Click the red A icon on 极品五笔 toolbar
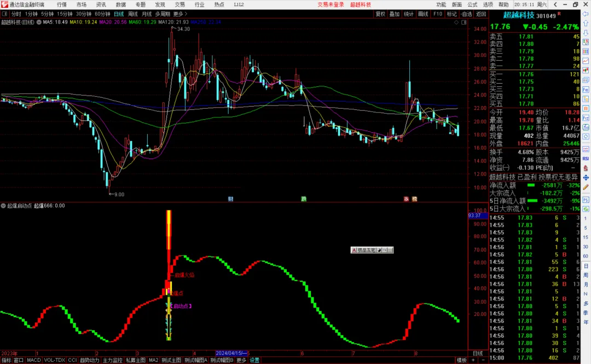Screen dimensions: 591x364 pos(354,250)
